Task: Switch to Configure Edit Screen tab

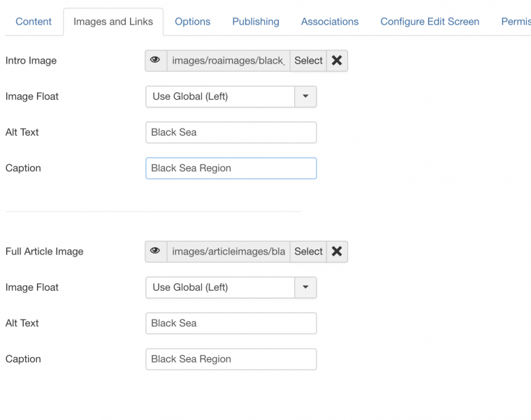Action: coord(430,22)
